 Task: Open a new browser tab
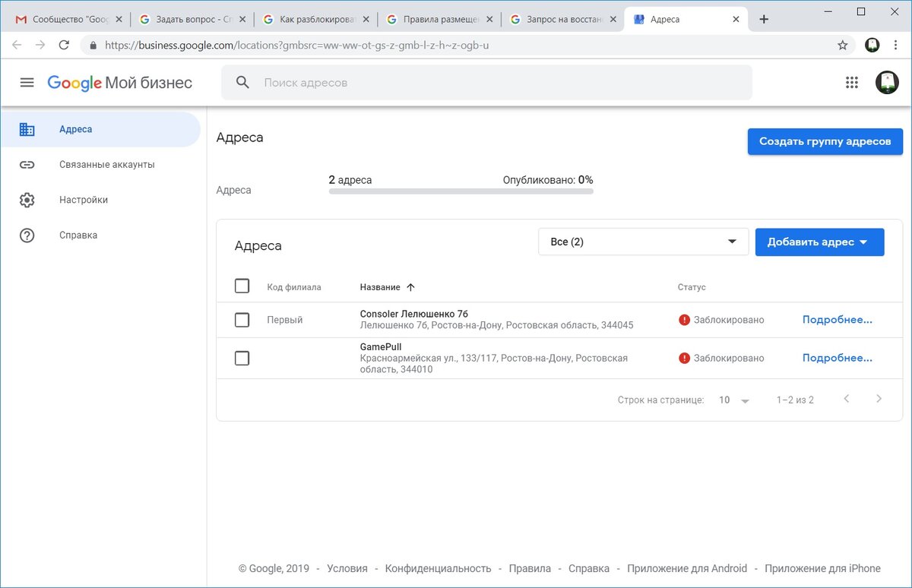coord(764,19)
